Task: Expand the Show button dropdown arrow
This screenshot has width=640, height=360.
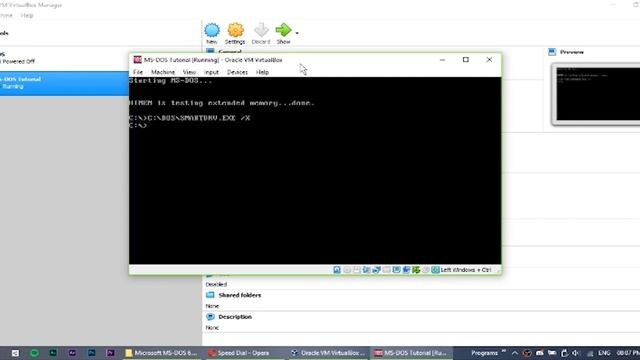Action: pos(297,33)
